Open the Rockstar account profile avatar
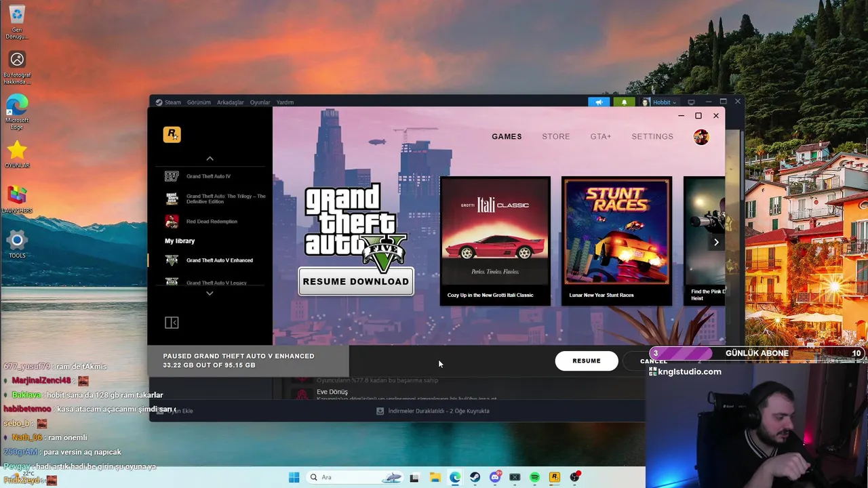Viewport: 868px width, 488px height. (x=701, y=137)
